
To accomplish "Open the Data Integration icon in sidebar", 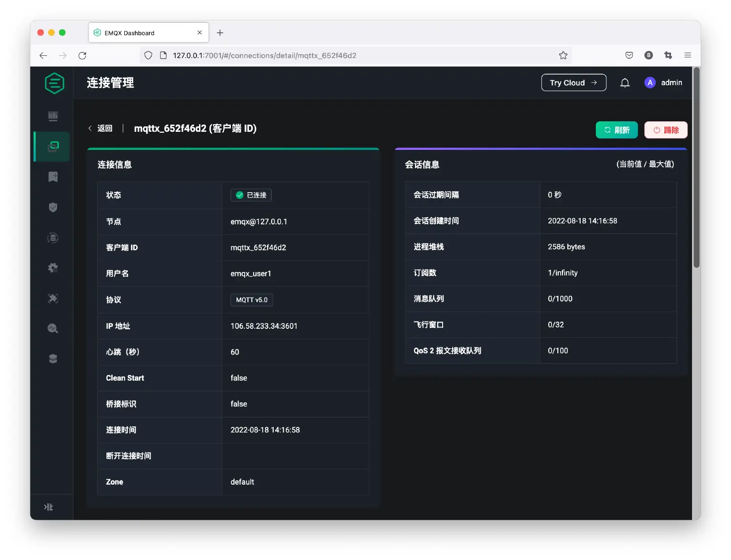I will coord(52,237).
